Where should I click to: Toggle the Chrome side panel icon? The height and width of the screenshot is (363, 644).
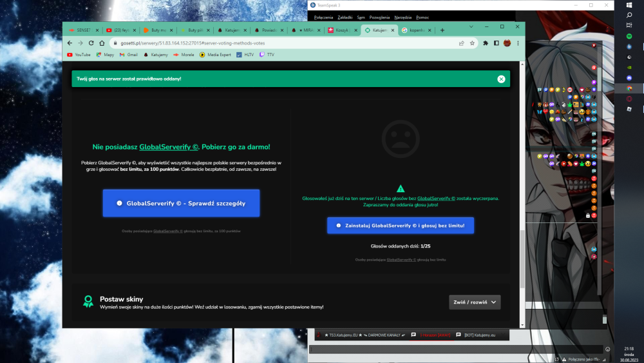click(496, 43)
